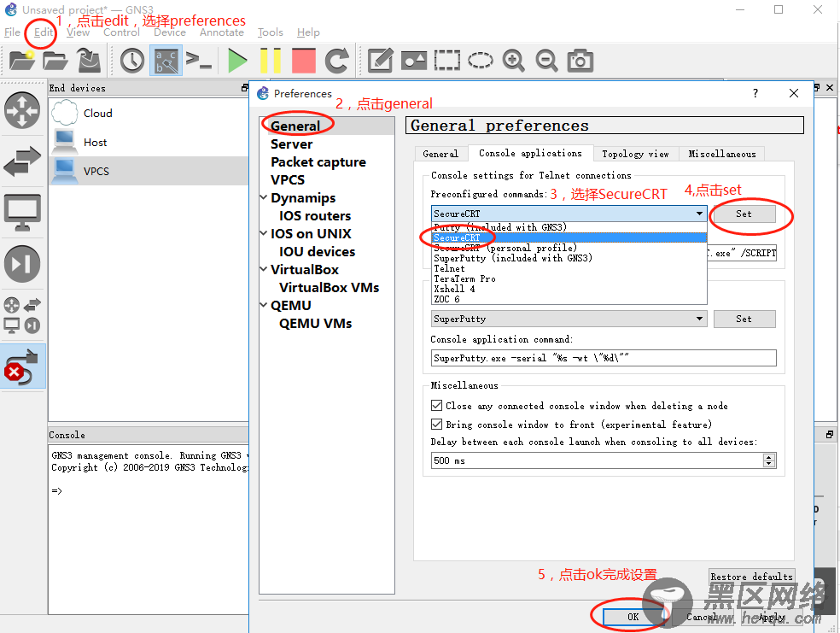The width and height of the screenshot is (840, 633).
Task: Open the SecureCRT preconfigured commands dropdown
Action: [x=569, y=214]
